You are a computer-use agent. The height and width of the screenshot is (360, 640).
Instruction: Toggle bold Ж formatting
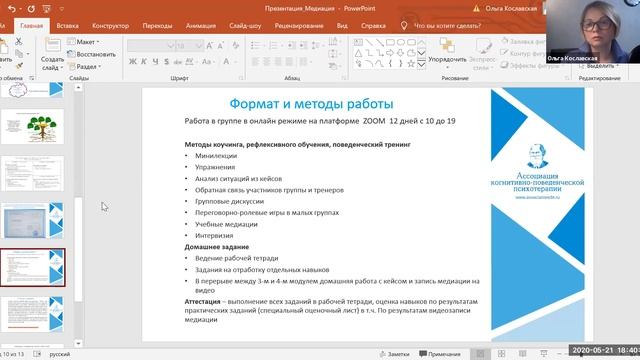[x=133, y=62]
